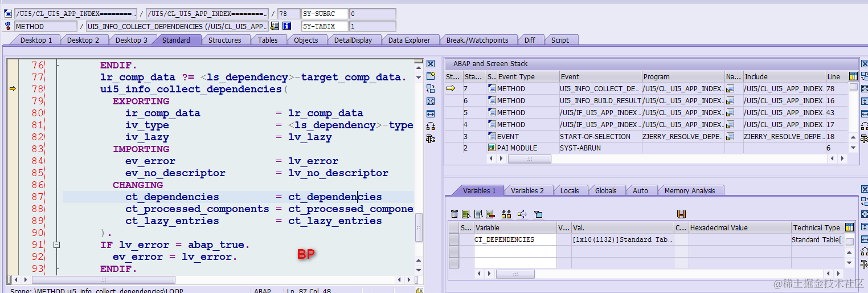Click the Include column header in stack table
The width and height of the screenshot is (868, 293).
point(784,76)
